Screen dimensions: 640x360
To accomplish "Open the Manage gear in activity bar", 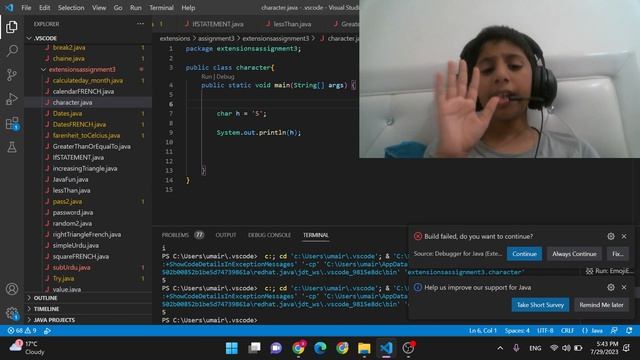I will tap(12, 313).
